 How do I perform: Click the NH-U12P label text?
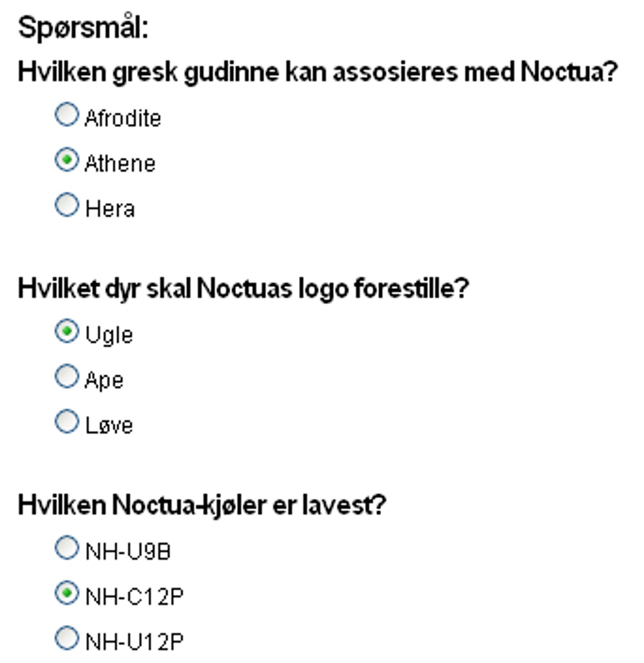tap(135, 642)
